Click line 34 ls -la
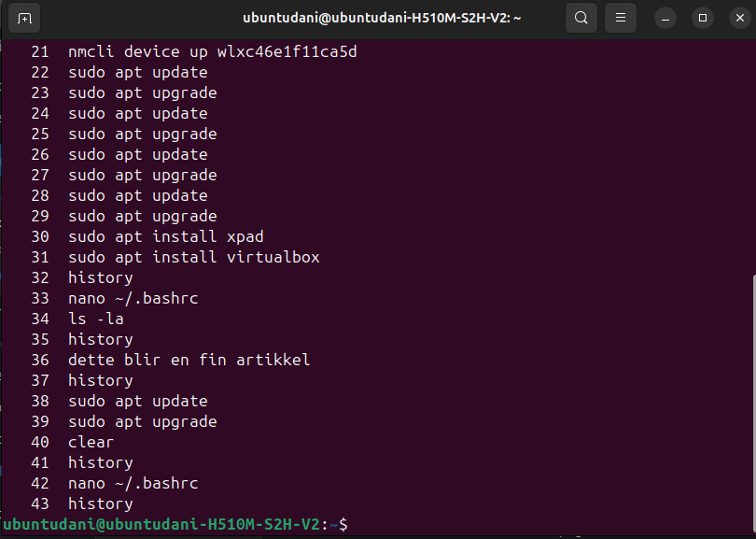 (x=77, y=319)
